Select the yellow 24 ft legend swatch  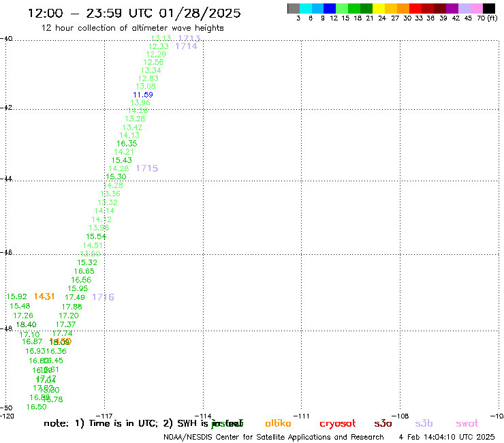(379, 8)
